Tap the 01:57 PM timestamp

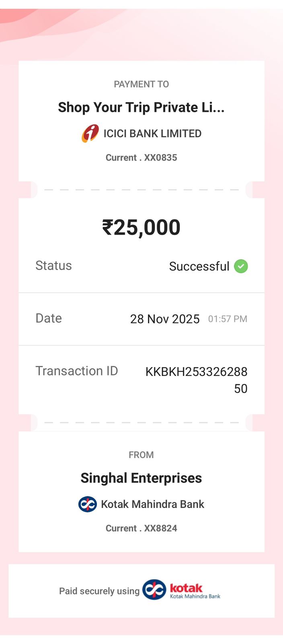(228, 319)
